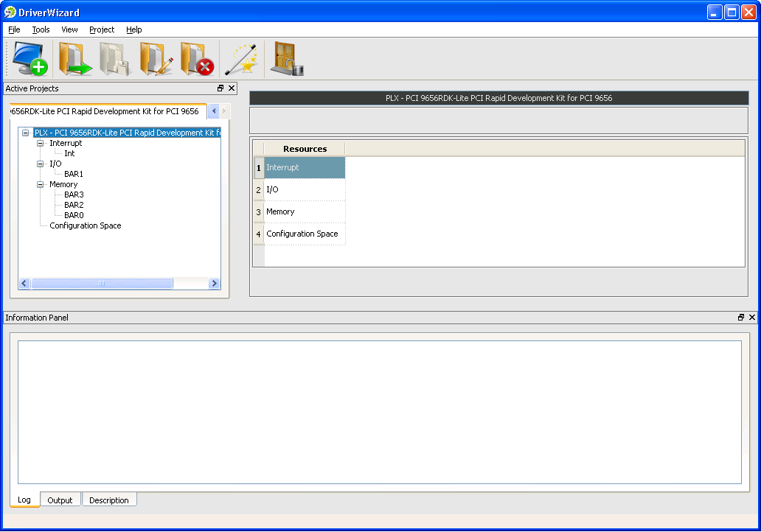Select BAR2 in the tree
This screenshot has height=532, width=761.
(x=74, y=205)
